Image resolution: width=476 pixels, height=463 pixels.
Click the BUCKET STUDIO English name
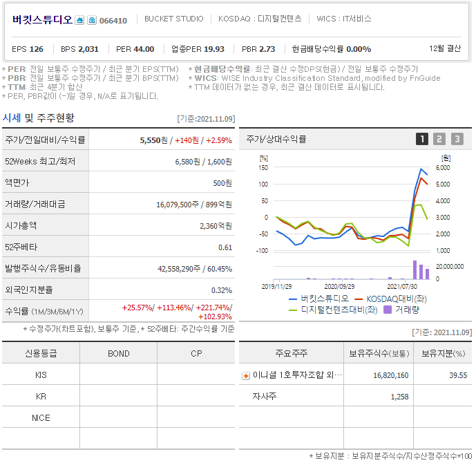[173, 19]
